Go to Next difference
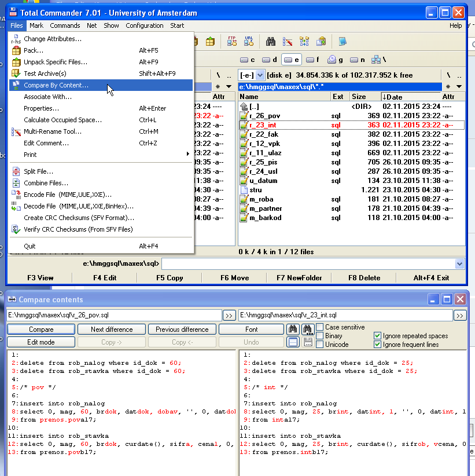475x476 pixels. [112, 329]
